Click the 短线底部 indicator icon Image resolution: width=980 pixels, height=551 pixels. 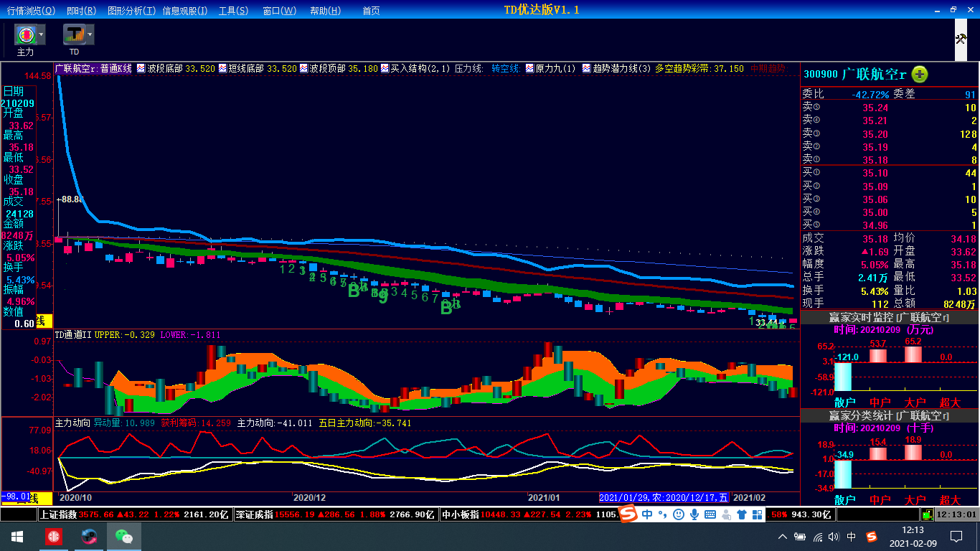coord(223,69)
